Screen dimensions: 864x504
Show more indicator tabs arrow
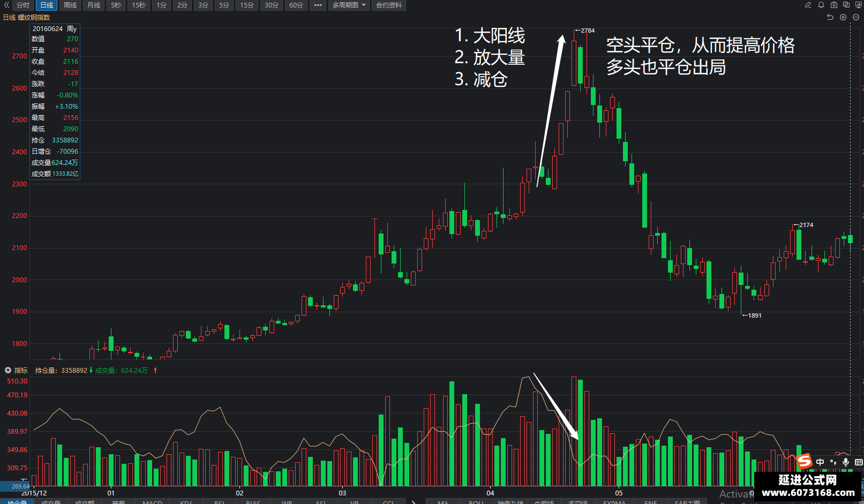pos(413,501)
